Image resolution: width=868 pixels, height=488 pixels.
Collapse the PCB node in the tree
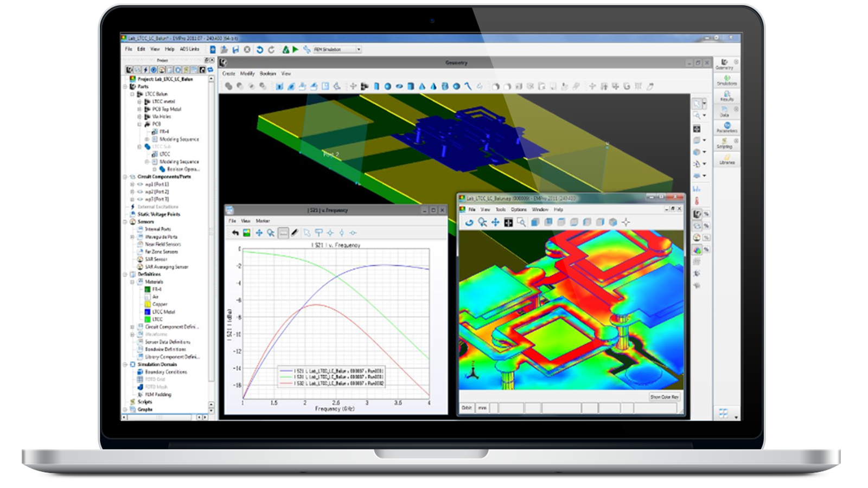tap(139, 124)
